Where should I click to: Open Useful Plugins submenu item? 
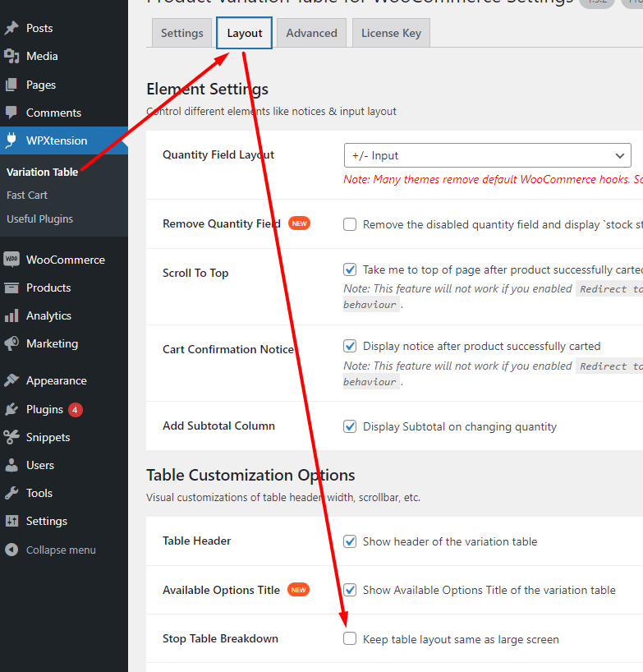(40, 219)
